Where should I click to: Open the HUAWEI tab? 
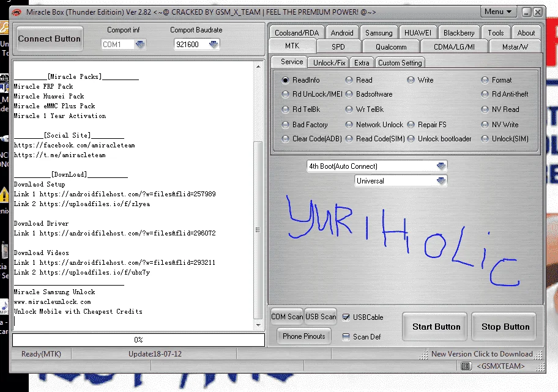click(x=418, y=33)
